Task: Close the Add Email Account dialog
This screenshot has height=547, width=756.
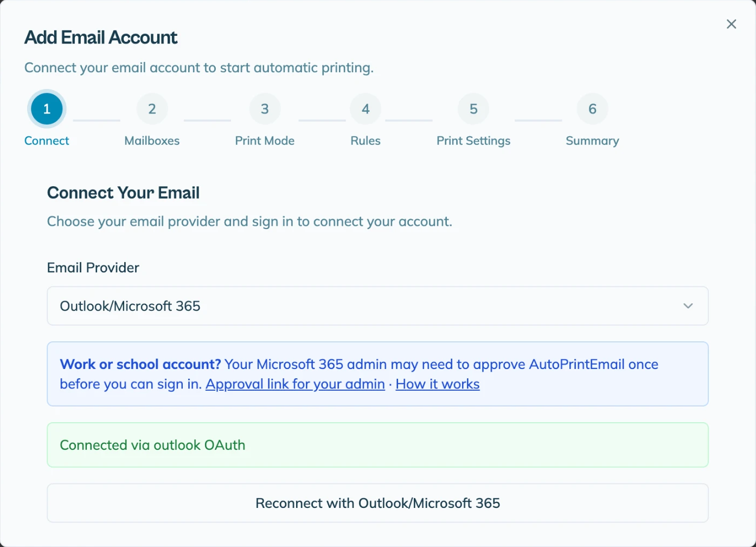Action: pos(731,24)
